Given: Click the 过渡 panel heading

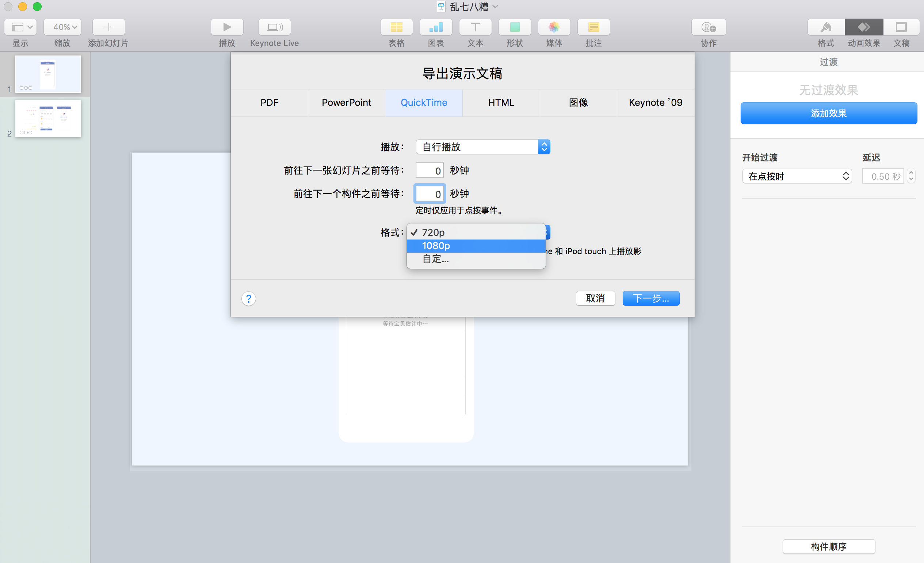Looking at the screenshot, I should click(829, 62).
